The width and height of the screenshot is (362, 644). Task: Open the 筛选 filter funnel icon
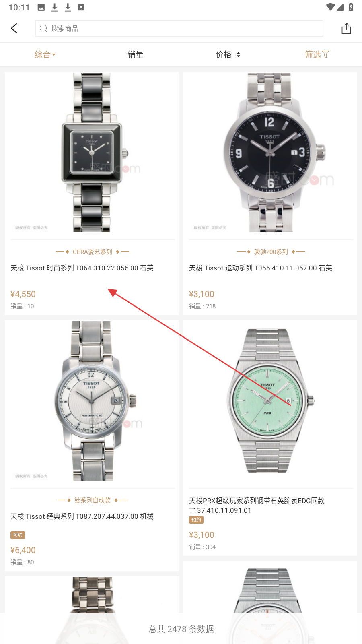coord(325,54)
